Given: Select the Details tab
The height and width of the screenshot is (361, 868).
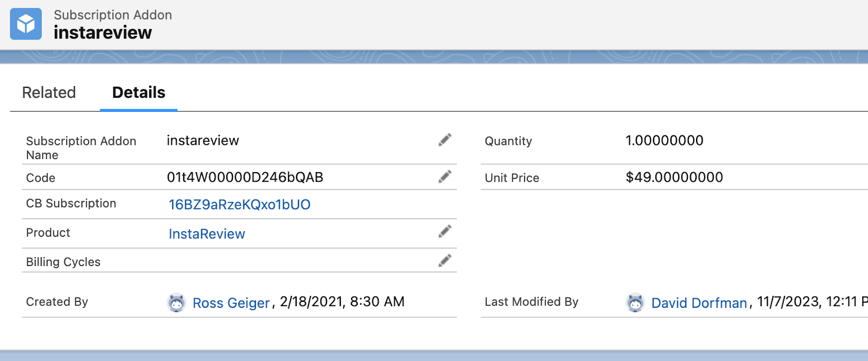Looking at the screenshot, I should 138,93.
